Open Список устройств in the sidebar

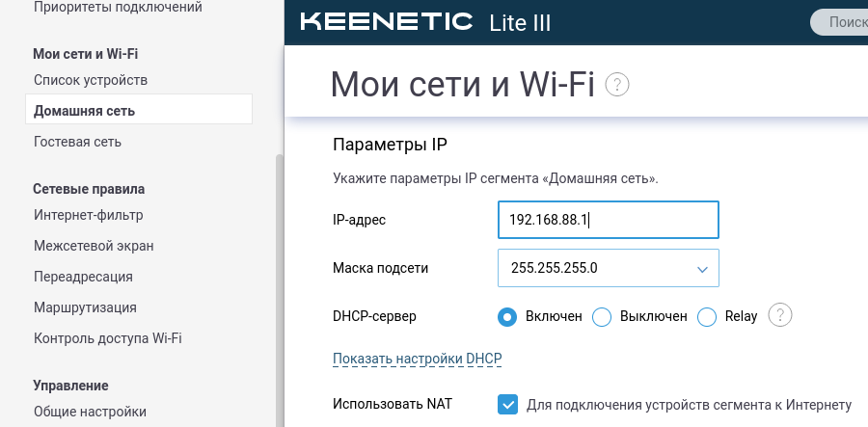click(x=91, y=80)
